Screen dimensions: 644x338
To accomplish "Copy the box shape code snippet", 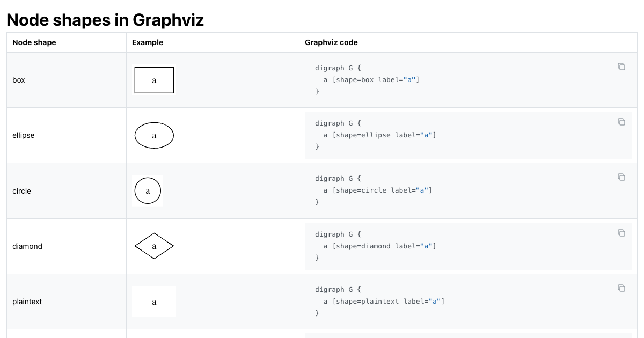I will pyautogui.click(x=621, y=67).
